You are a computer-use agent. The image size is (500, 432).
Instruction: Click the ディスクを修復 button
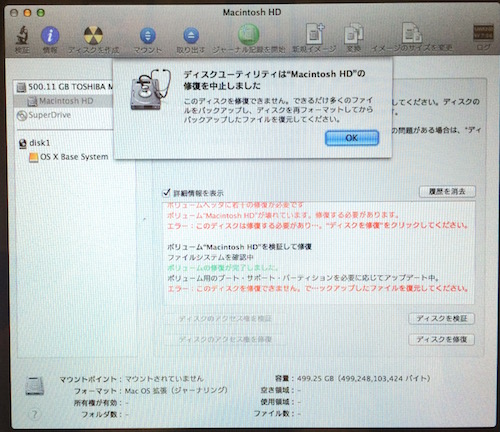pyautogui.click(x=442, y=340)
